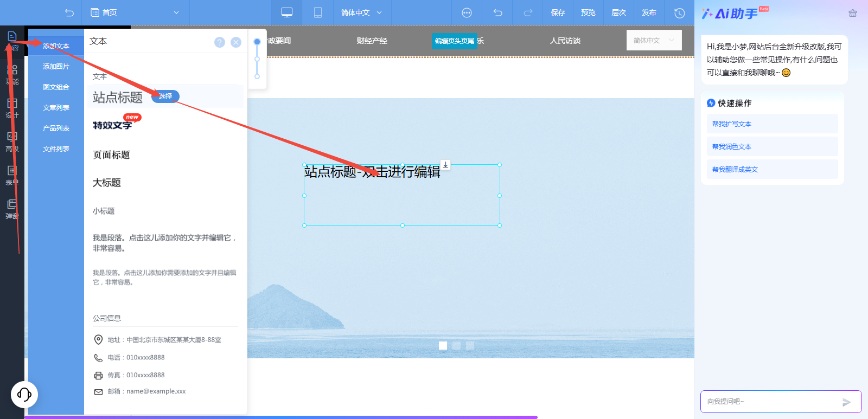Switch to mobile phone preview icon
Viewport: 868px width, 419px height.
pos(318,12)
